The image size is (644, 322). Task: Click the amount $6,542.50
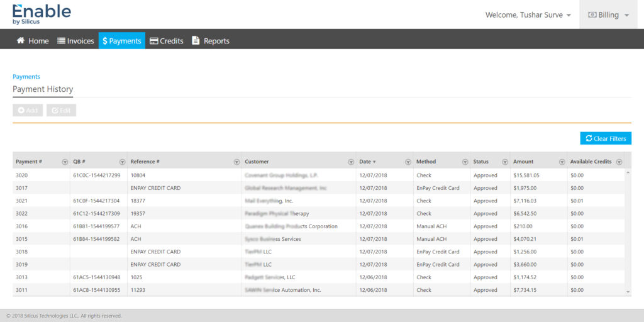(x=525, y=214)
